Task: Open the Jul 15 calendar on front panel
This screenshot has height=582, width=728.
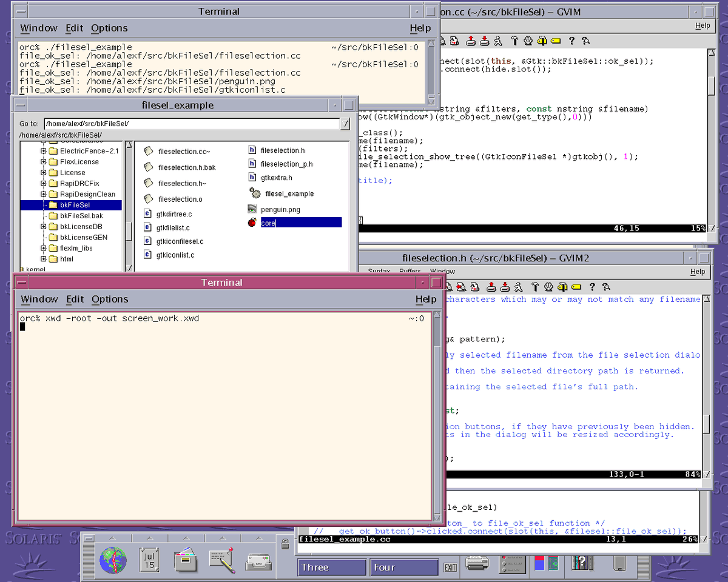Action: pyautogui.click(x=149, y=560)
